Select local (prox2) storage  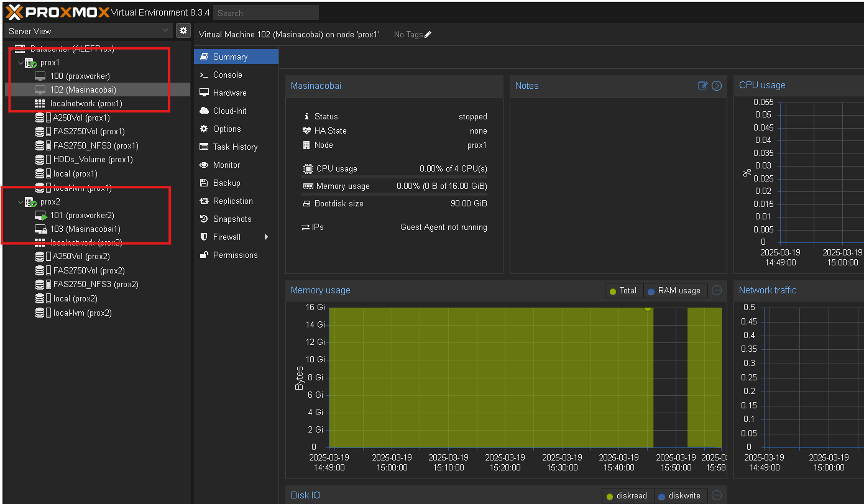(75, 299)
